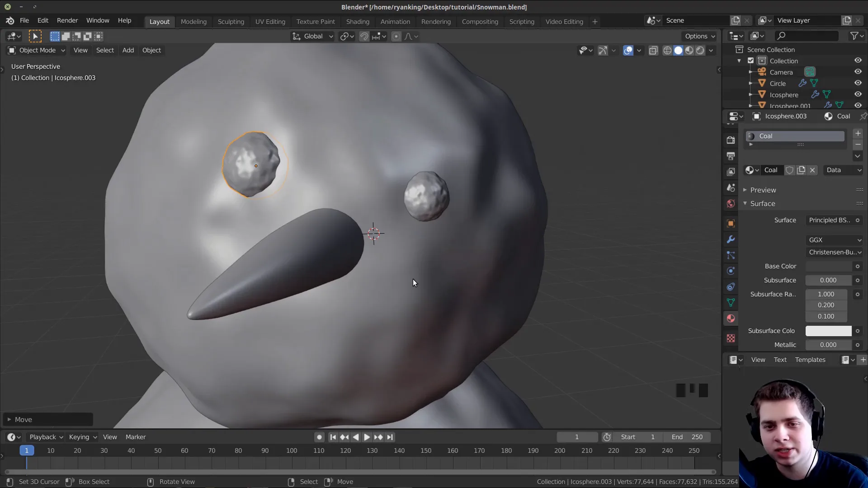Open the Data dropdown next to Coal material
The image size is (868, 488).
click(x=843, y=170)
